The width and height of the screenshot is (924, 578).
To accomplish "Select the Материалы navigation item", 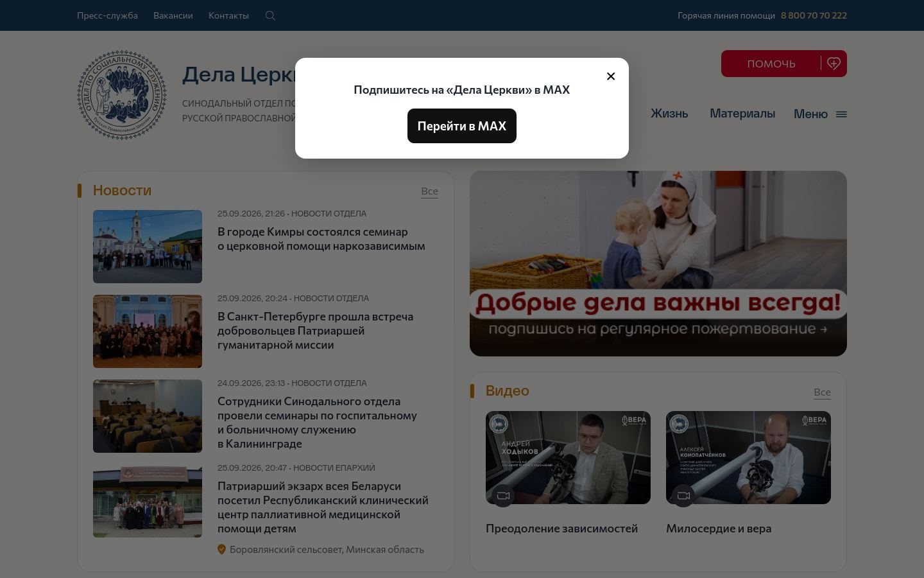I will (742, 114).
